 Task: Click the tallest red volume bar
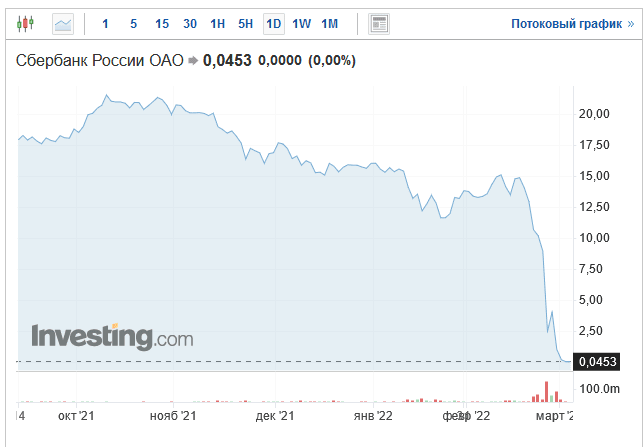[546, 392]
